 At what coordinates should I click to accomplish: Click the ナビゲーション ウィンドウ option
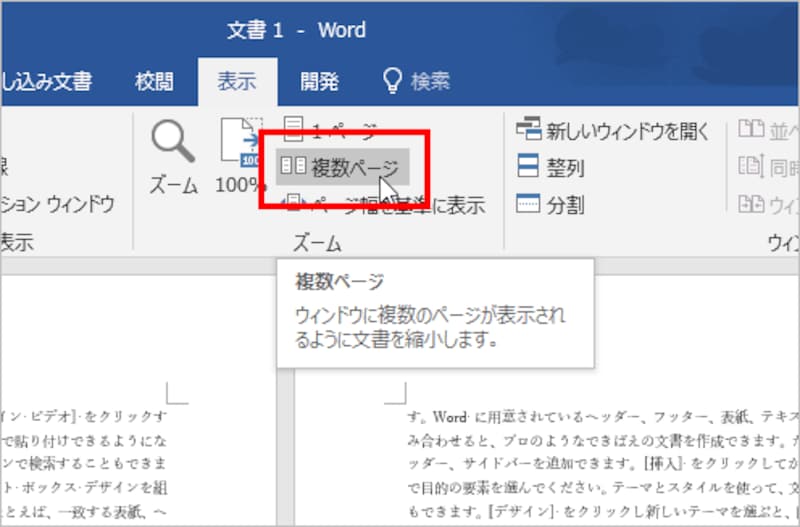click(x=57, y=204)
